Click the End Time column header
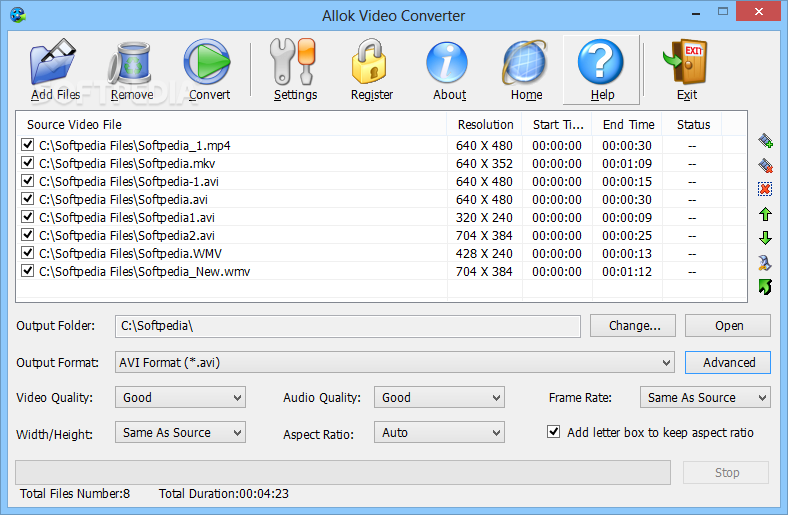The width and height of the screenshot is (788, 515). tap(627, 124)
